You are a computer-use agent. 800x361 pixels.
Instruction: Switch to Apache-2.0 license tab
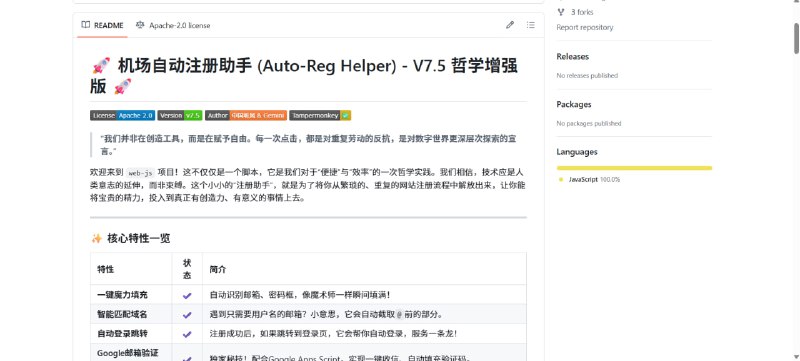[173, 25]
